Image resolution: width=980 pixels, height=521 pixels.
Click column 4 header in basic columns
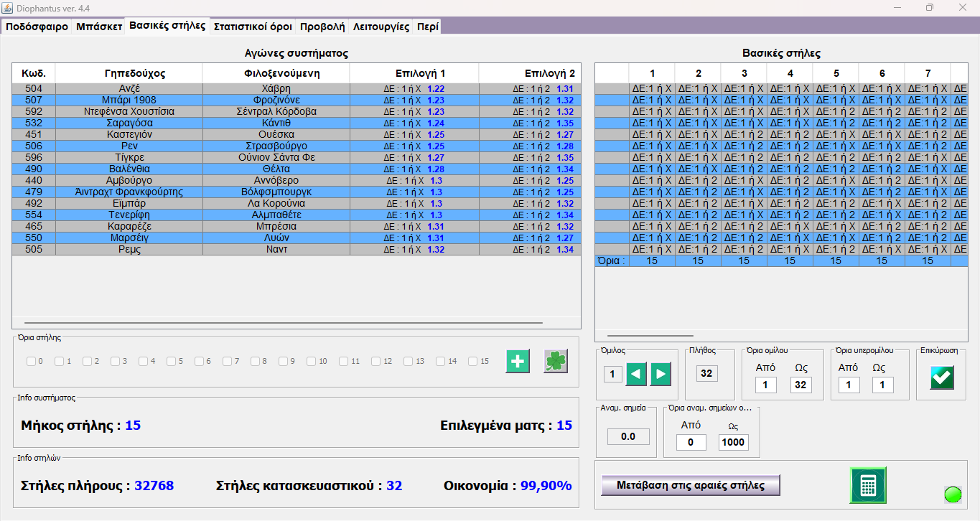790,73
